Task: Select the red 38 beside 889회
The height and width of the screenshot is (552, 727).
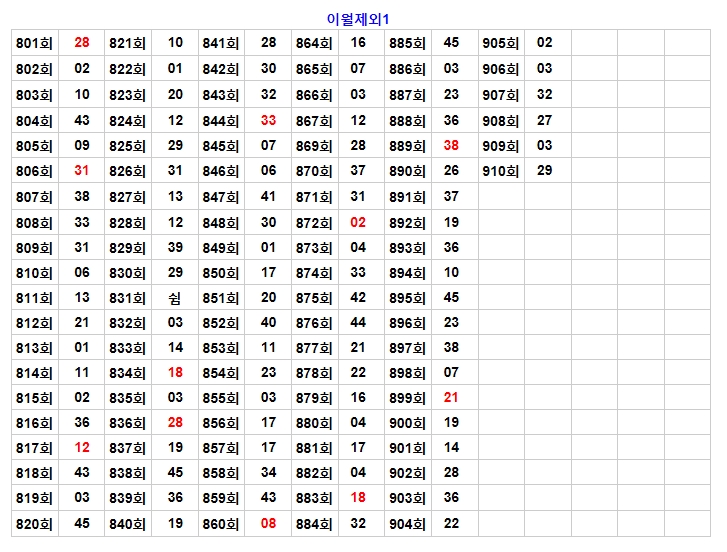Action: [x=451, y=145]
